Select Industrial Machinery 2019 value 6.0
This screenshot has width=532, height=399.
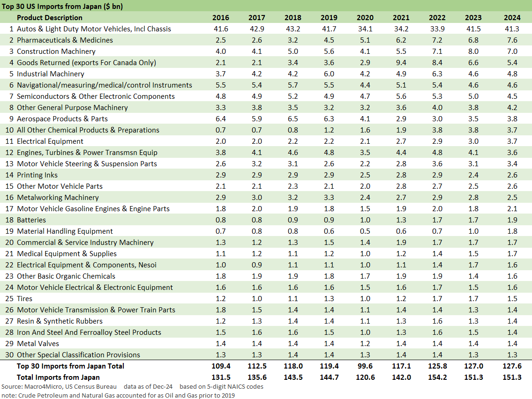pyautogui.click(x=329, y=74)
